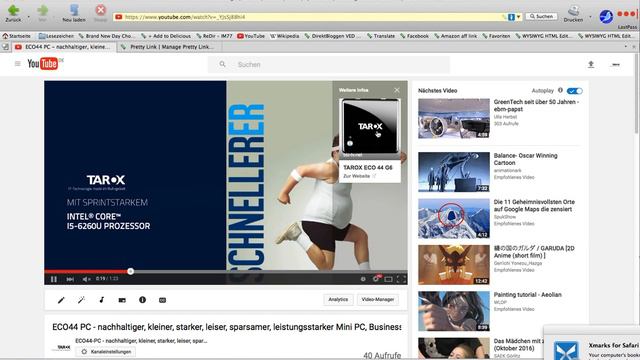Open the Video-Manager button
The width and height of the screenshot is (640, 360).
click(x=378, y=299)
